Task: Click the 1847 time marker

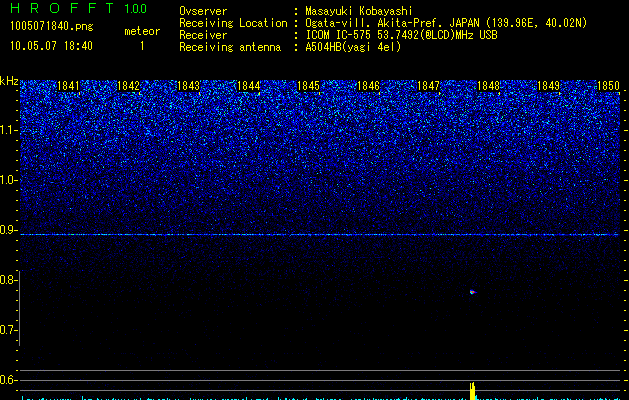Action: (x=428, y=86)
